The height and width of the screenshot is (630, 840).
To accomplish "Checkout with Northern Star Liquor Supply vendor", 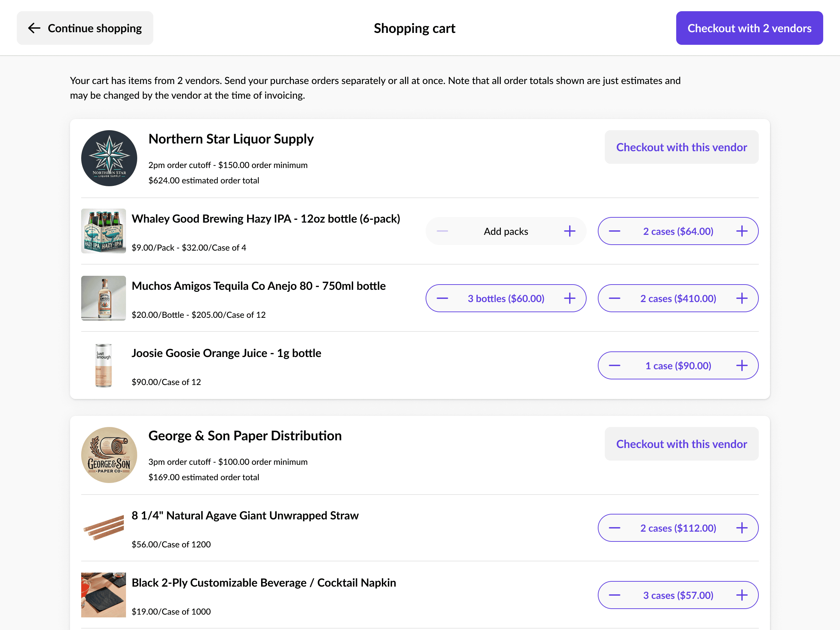I will click(681, 147).
